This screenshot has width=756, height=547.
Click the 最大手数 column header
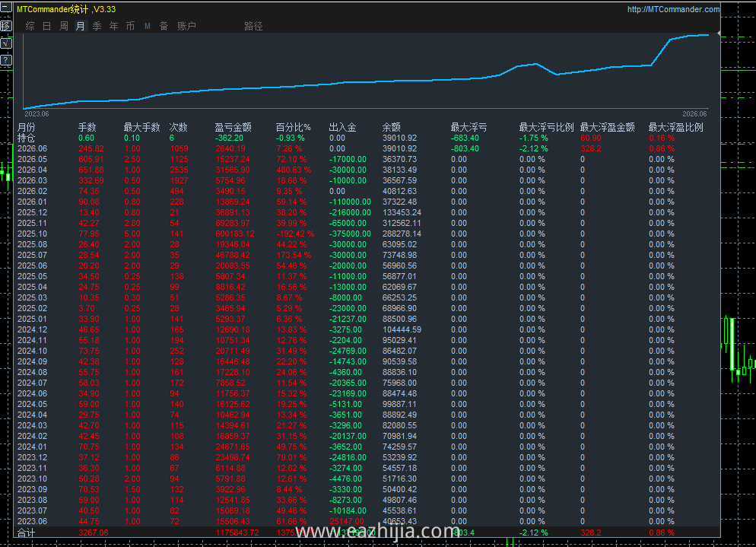click(x=141, y=127)
